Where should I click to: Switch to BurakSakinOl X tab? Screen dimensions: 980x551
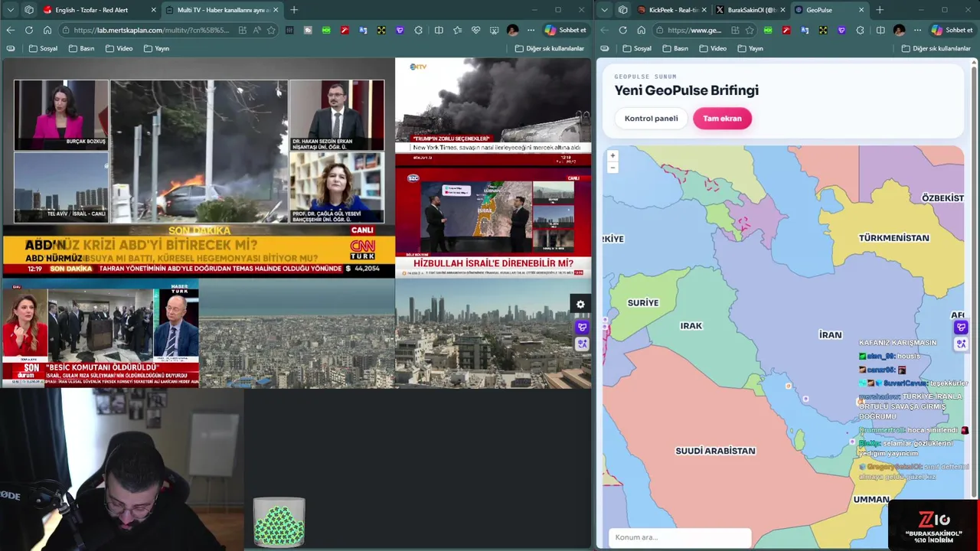coord(750,10)
